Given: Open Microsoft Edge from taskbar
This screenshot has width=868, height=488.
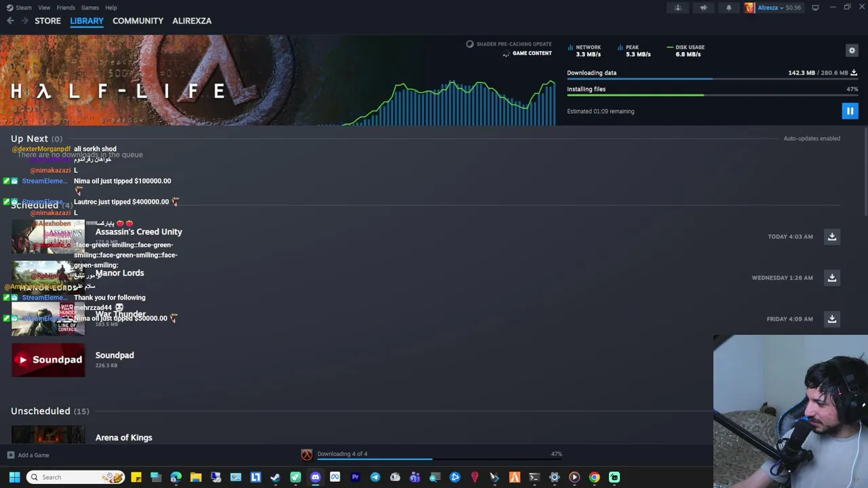Looking at the screenshot, I should (176, 477).
